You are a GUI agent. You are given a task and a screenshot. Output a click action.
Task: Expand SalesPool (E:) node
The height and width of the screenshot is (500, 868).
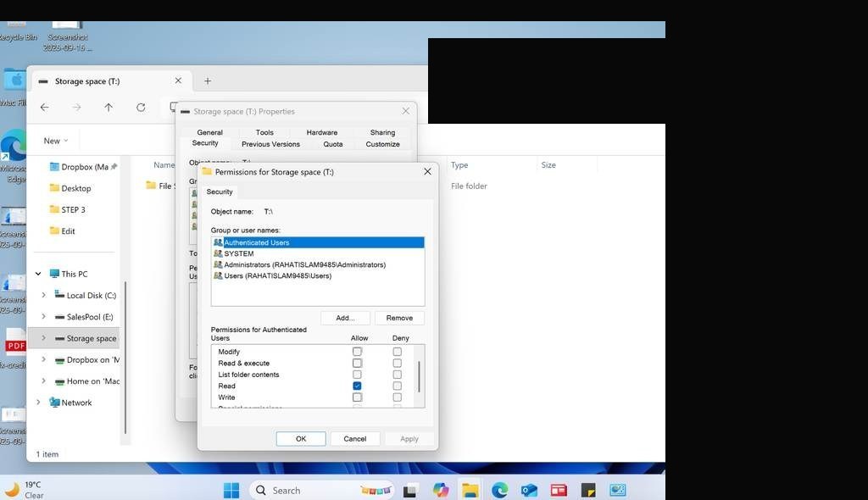click(44, 317)
